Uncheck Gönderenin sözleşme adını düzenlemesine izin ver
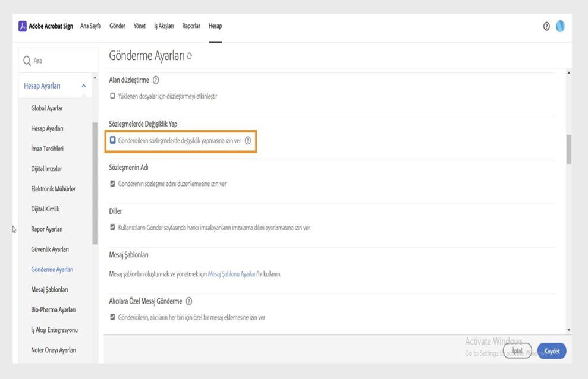Screen dimensions: 588x379 tap(113, 184)
